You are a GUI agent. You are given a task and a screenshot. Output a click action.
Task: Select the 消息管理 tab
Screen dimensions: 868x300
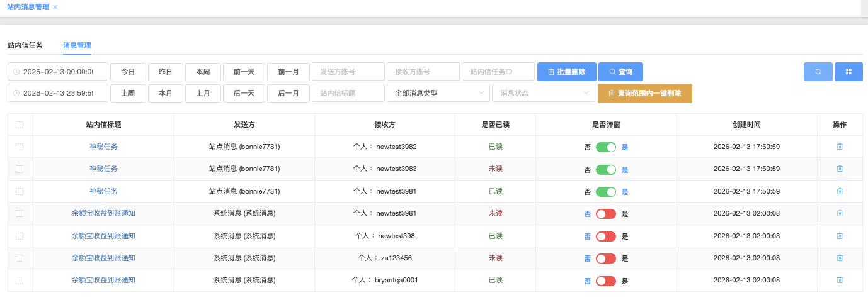pyautogui.click(x=77, y=45)
